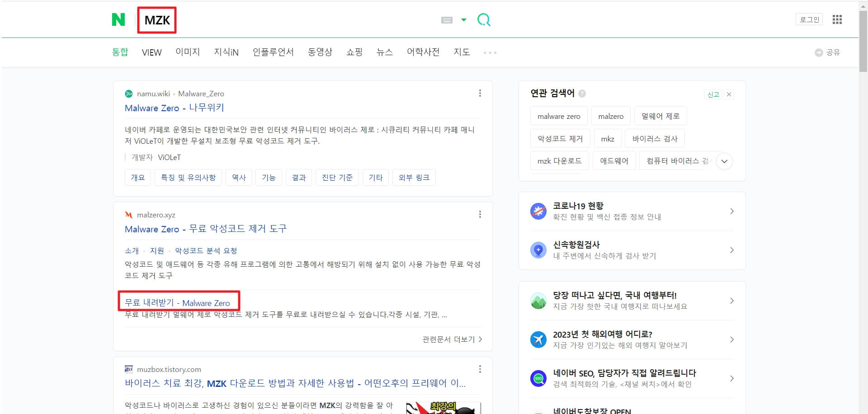
Task: Click the 특징 및 유의사항 button
Action: tap(189, 177)
